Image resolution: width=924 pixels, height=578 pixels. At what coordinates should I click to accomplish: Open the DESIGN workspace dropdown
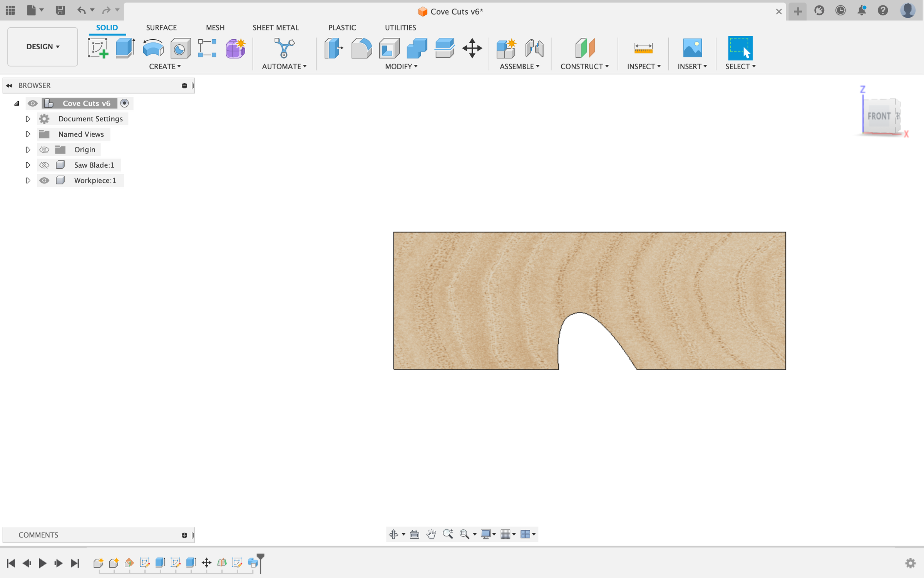[x=42, y=47]
